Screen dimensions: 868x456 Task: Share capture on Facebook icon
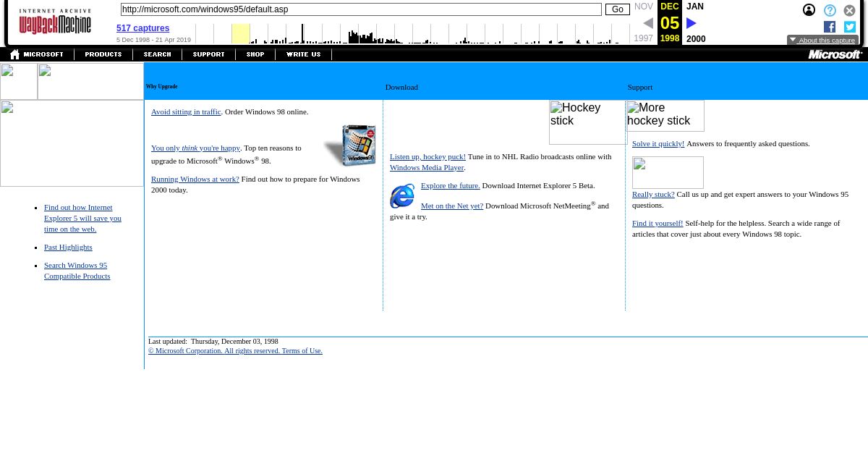click(x=830, y=27)
